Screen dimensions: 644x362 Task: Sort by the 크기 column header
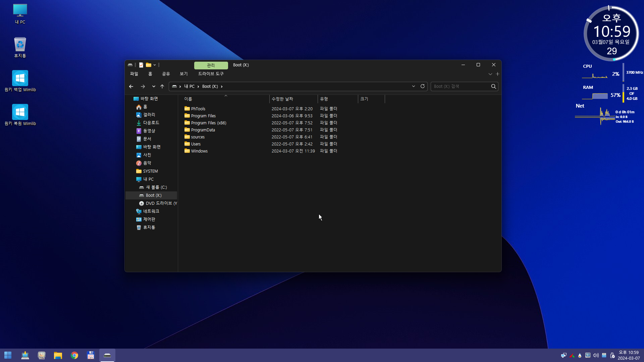pos(371,99)
